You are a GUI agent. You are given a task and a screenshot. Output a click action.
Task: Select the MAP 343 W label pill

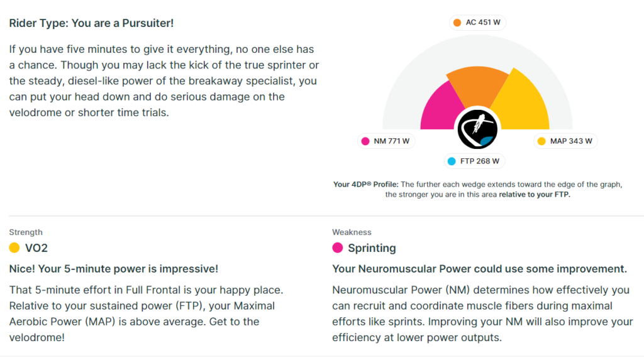[x=565, y=141]
